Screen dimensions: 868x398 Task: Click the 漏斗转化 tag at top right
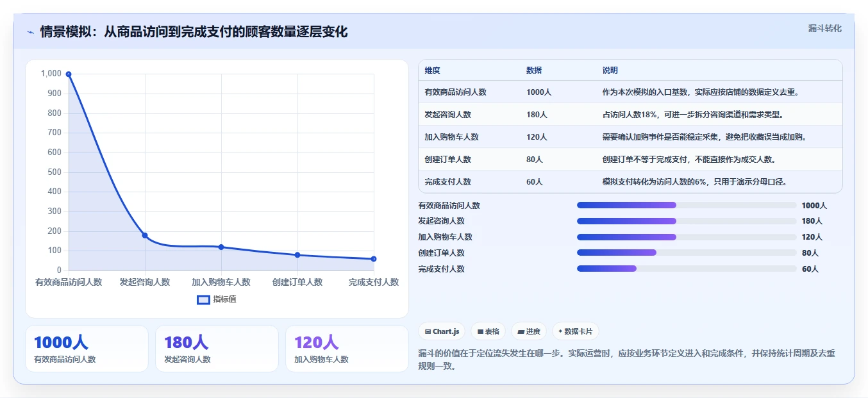824,28
